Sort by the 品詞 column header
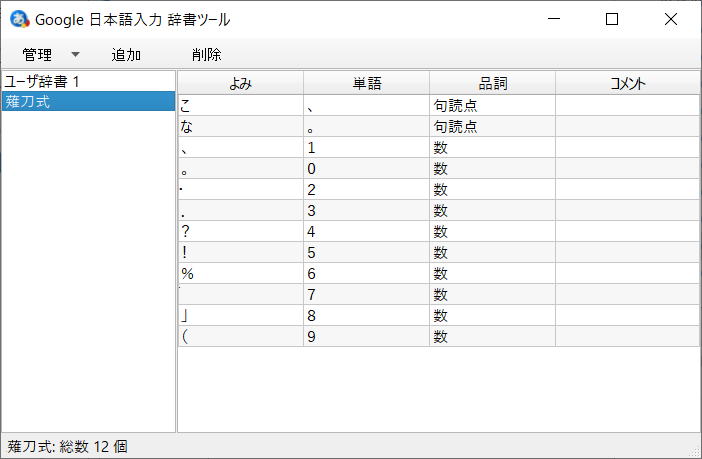This screenshot has width=702, height=459. pyautogui.click(x=492, y=83)
